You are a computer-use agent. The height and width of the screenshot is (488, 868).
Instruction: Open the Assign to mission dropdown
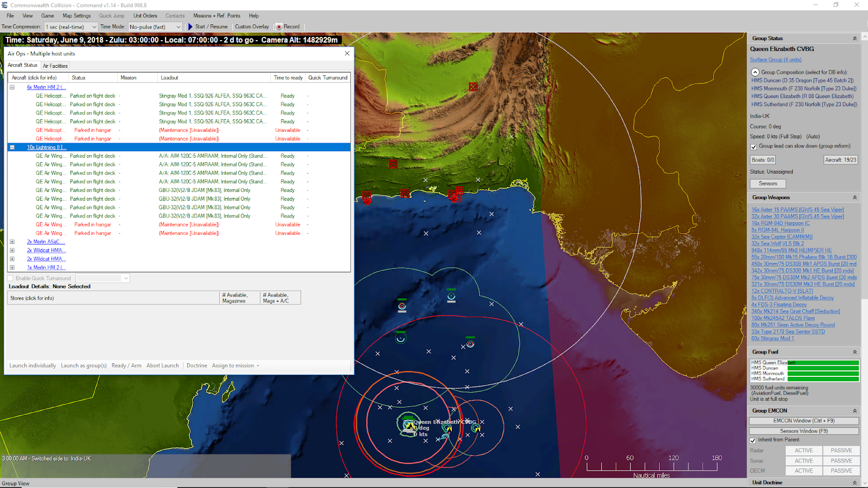point(235,365)
